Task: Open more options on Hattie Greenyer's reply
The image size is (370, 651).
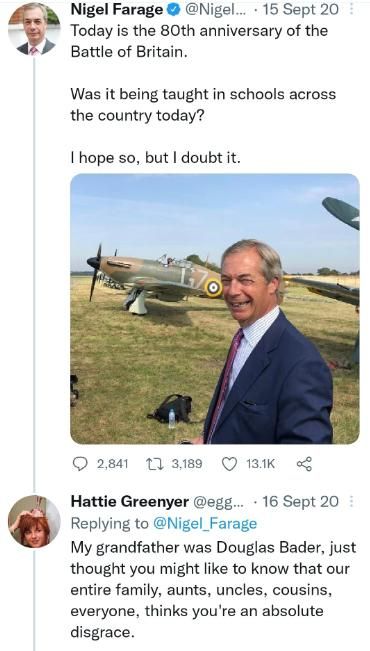Action: (x=352, y=502)
